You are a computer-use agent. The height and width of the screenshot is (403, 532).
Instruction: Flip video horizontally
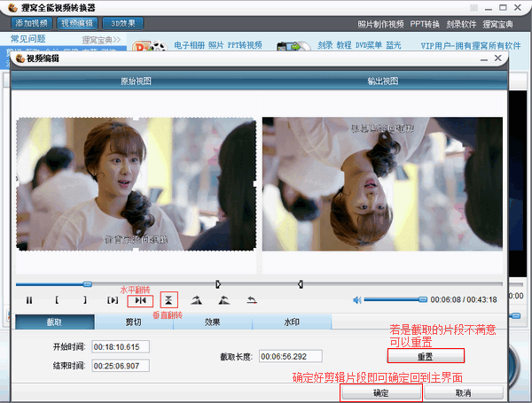pyautogui.click(x=140, y=300)
